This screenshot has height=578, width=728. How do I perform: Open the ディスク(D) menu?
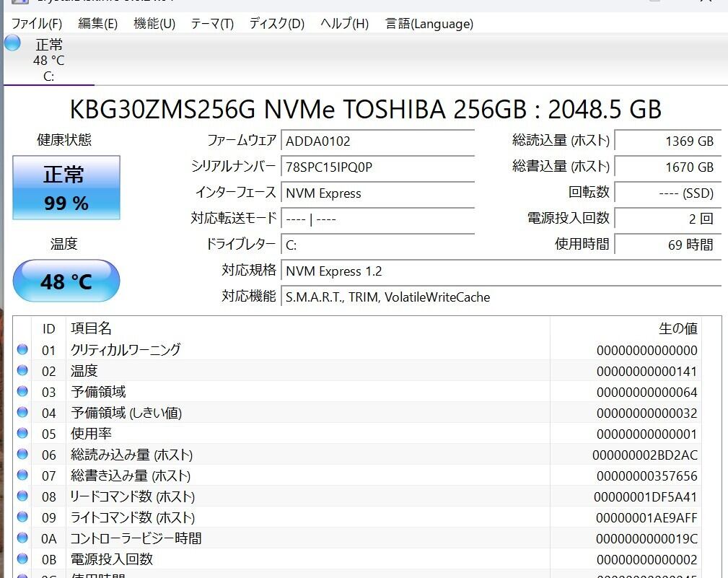277,24
